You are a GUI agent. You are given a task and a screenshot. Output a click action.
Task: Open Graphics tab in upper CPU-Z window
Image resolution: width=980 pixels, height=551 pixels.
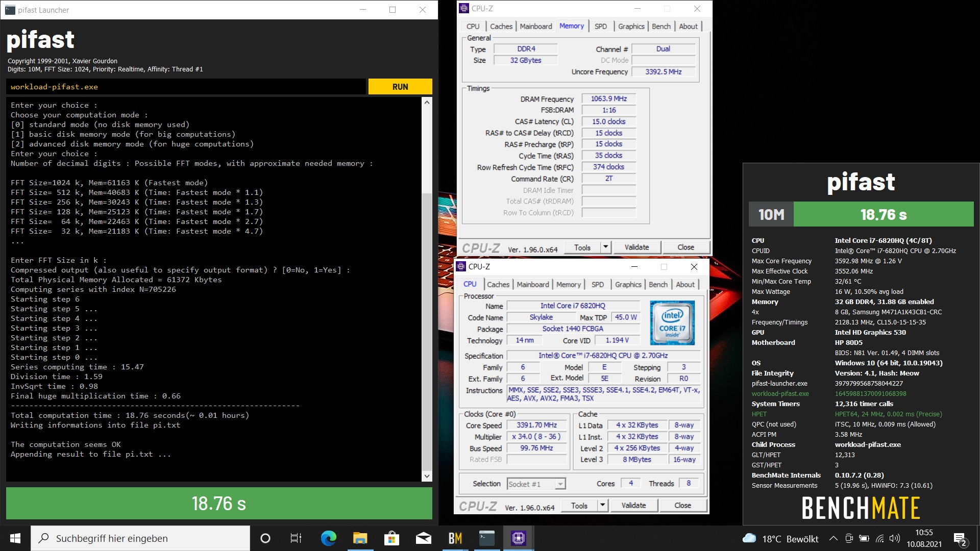[x=631, y=27]
